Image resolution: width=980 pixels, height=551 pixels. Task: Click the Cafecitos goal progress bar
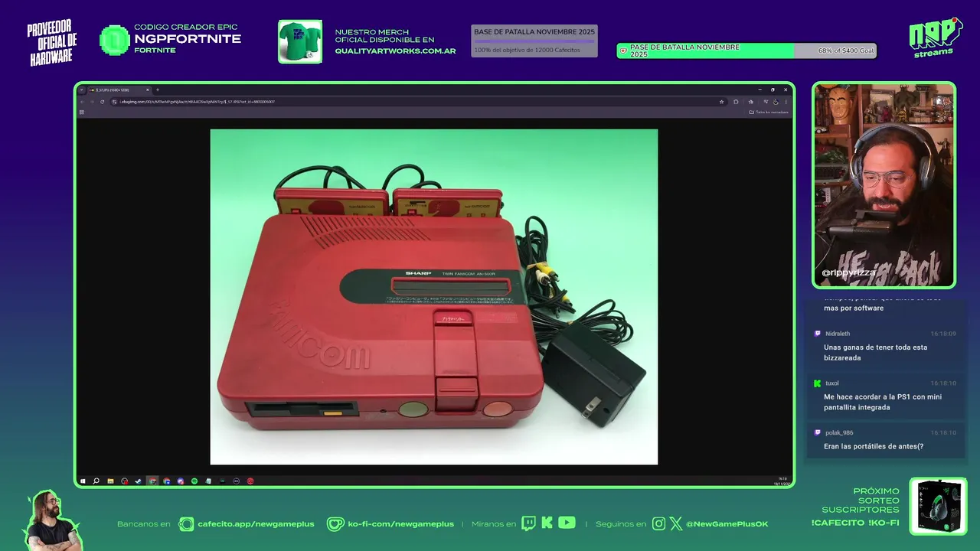(534, 41)
